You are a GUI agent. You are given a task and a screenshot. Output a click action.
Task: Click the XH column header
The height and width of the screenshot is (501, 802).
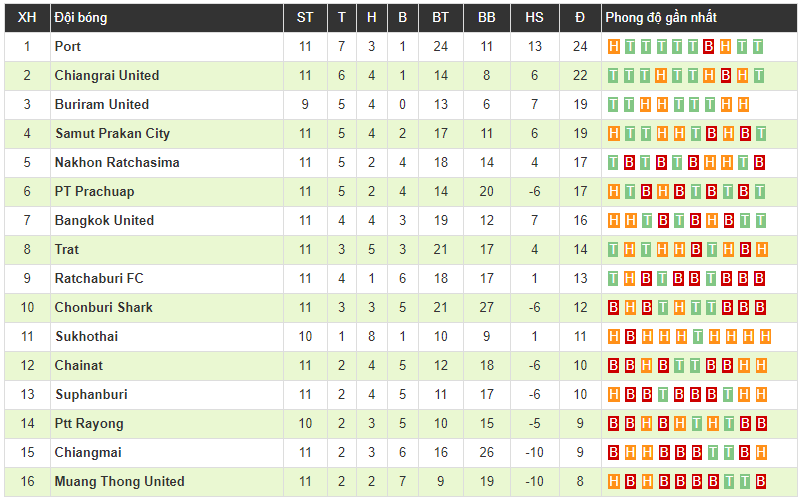[x=27, y=17]
